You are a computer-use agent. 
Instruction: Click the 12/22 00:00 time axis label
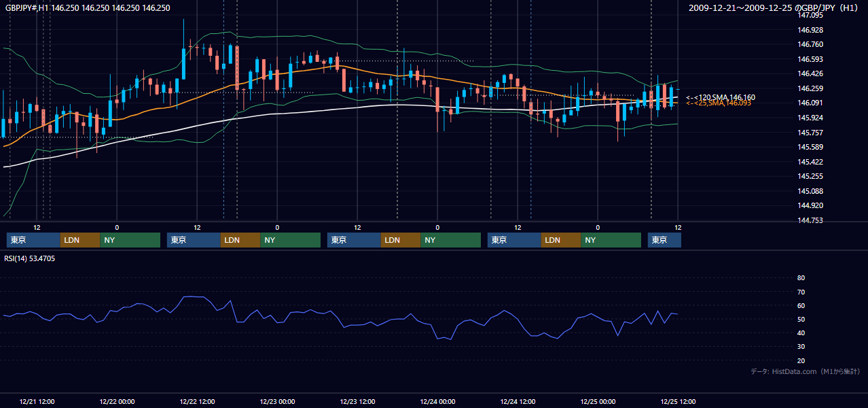coord(117,402)
